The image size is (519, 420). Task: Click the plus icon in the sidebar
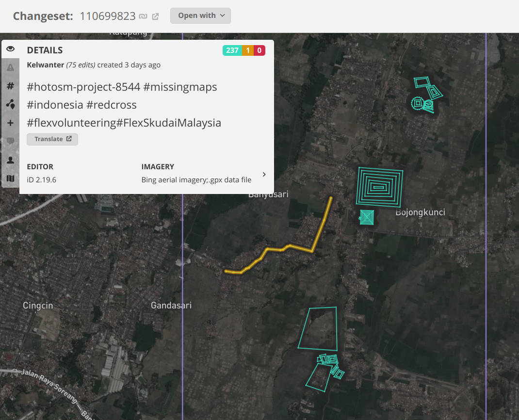pyautogui.click(x=10, y=123)
